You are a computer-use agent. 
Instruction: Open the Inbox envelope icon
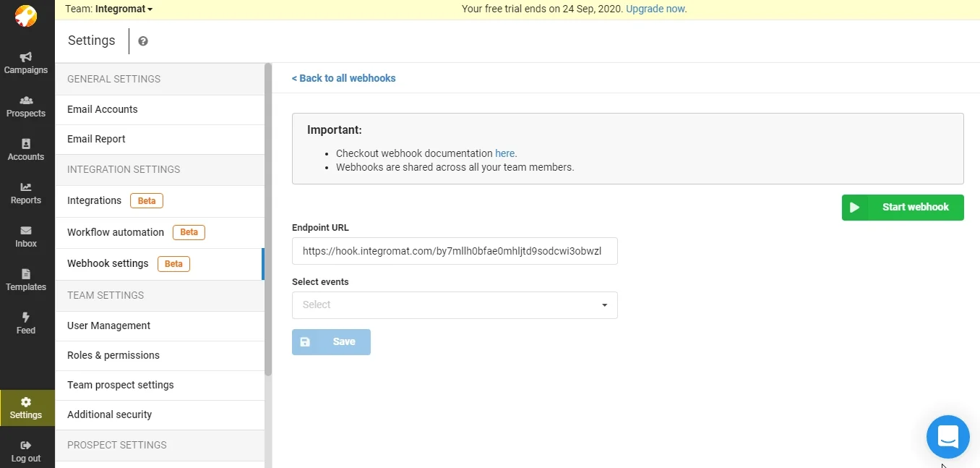[26, 231]
